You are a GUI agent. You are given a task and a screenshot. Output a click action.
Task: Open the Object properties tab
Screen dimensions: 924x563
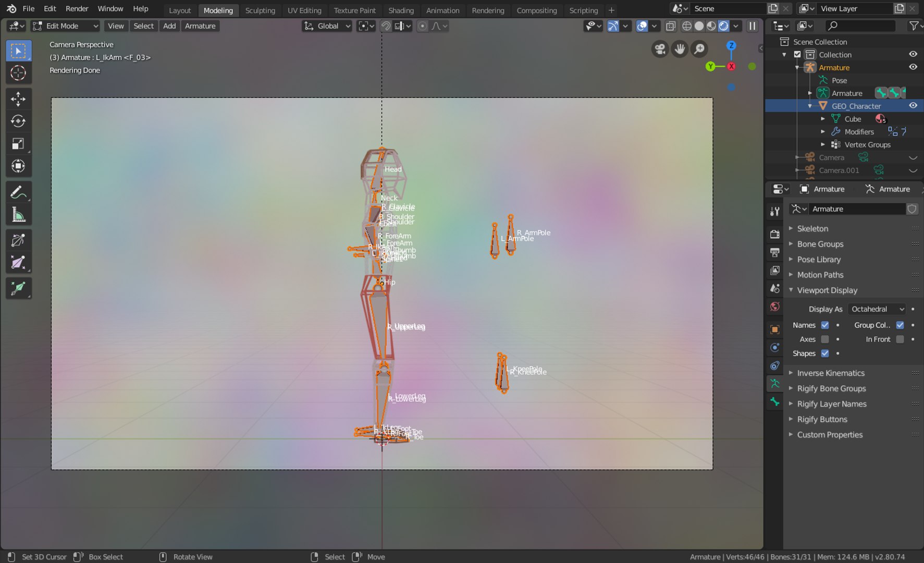pos(775,329)
